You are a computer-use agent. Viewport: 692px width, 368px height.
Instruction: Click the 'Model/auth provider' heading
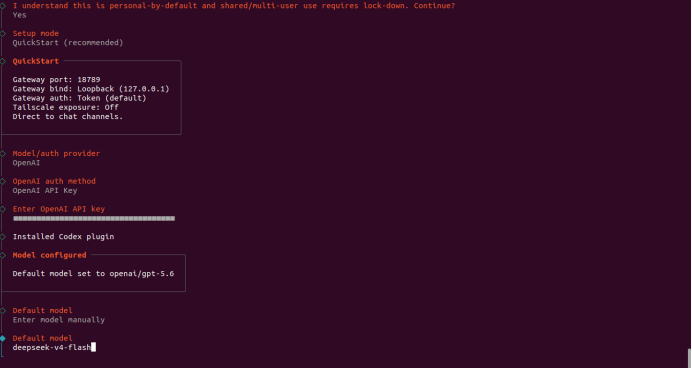click(x=56, y=154)
